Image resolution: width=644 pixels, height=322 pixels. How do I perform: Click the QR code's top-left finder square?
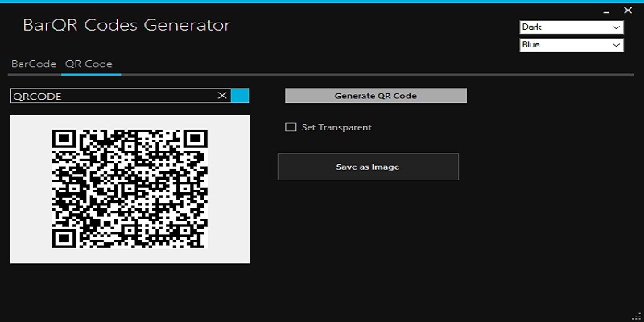[64, 140]
